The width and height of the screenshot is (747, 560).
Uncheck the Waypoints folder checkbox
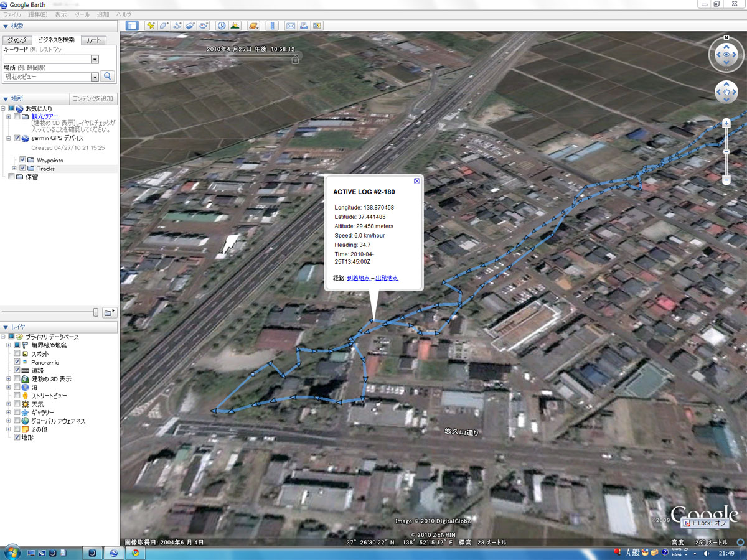(22, 160)
